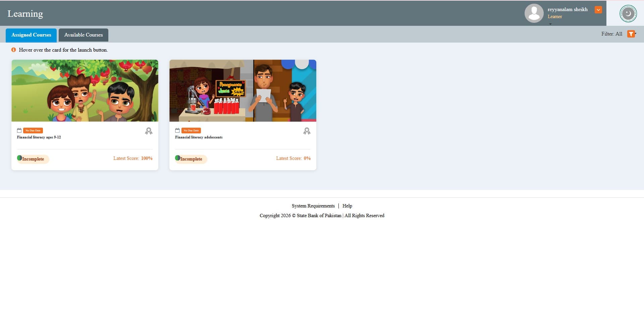
Task: Open the filter dropdown arrow beside the funnel
Action: pos(636,34)
